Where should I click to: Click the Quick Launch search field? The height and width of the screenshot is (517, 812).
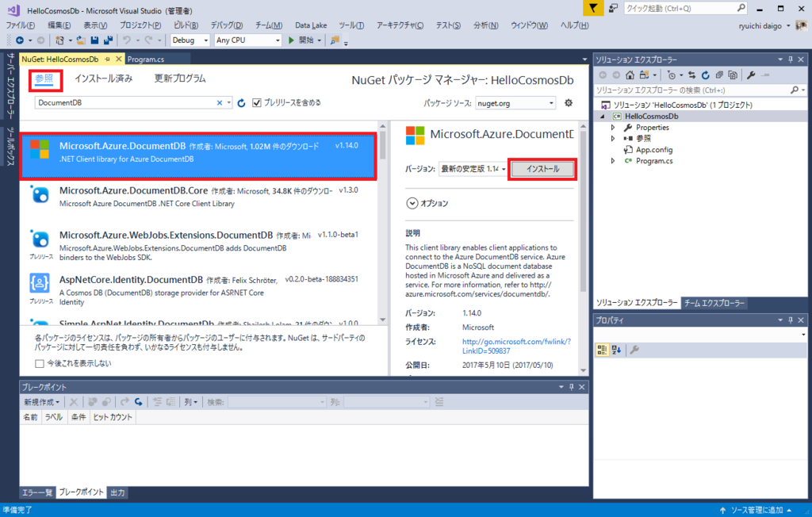(x=685, y=8)
